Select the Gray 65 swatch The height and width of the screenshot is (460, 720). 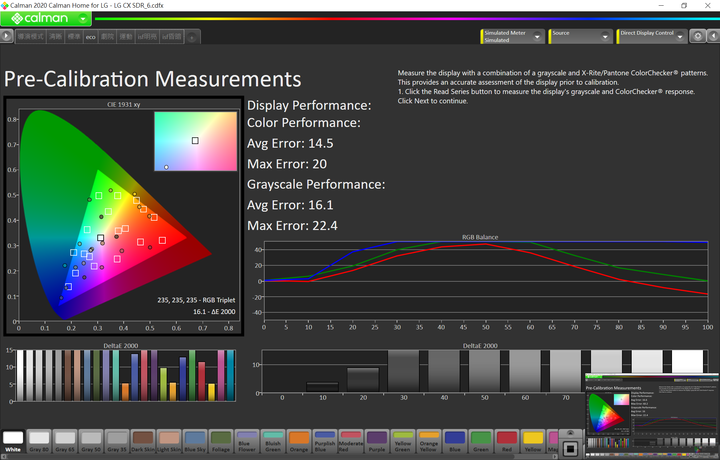tap(65, 442)
